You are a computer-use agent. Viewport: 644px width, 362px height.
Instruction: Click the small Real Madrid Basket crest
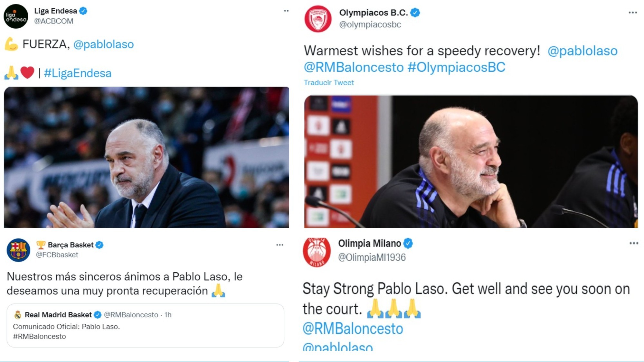pyautogui.click(x=18, y=315)
